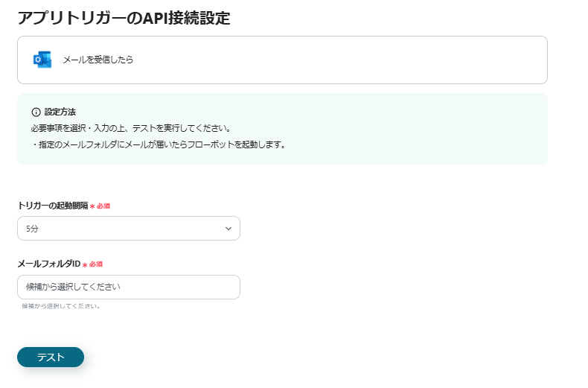Click the placeholder 候補から選択してください text

tap(73, 287)
